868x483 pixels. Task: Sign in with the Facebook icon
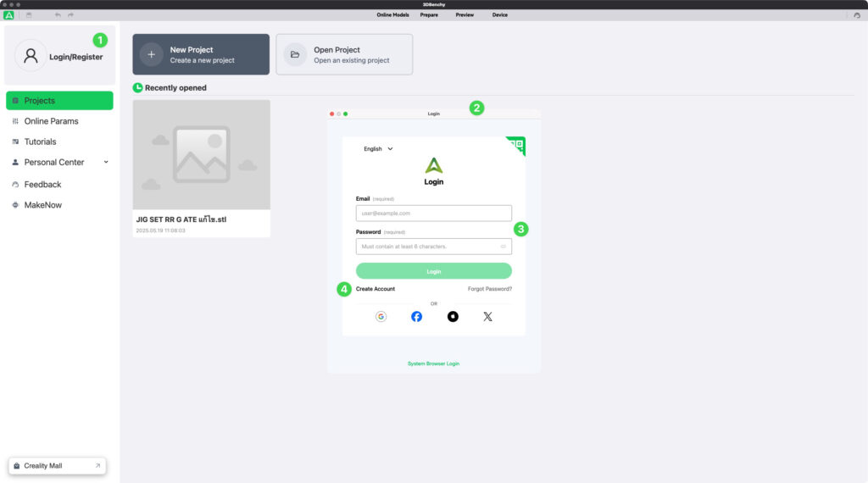[x=416, y=316]
